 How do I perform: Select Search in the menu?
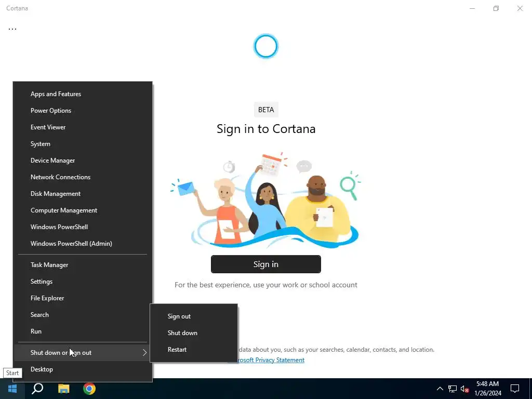(83, 315)
